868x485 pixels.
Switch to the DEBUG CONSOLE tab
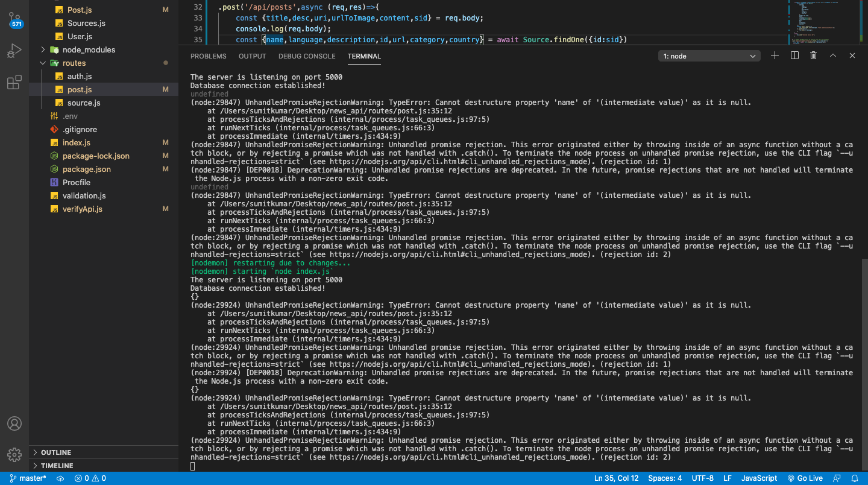click(x=307, y=56)
